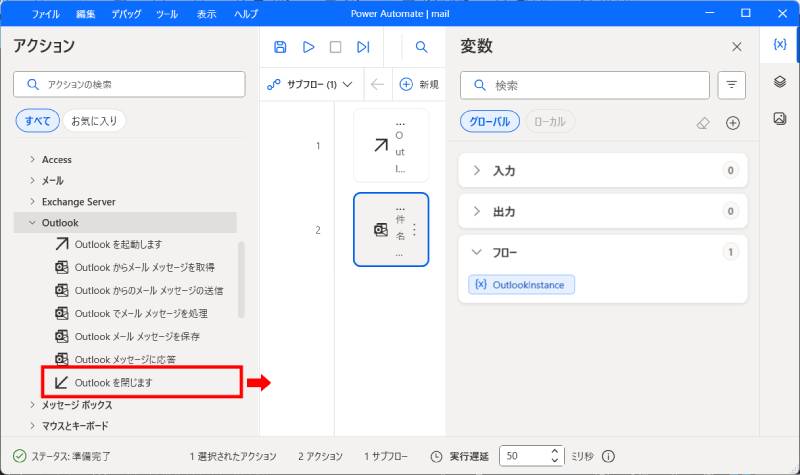Select flow step 2 mail card
This screenshot has height=475, width=800.
coord(391,230)
